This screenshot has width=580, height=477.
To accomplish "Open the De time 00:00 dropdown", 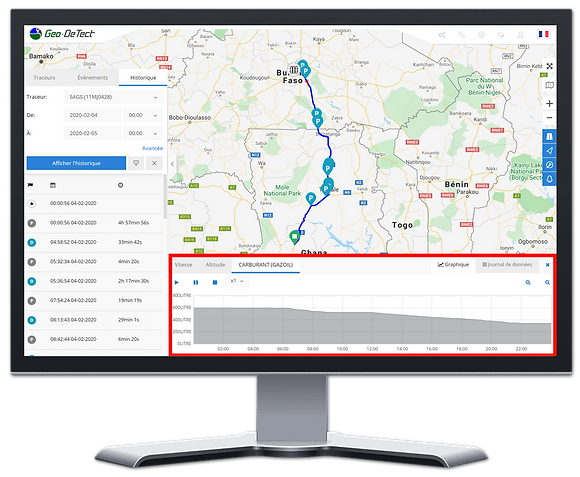I will (x=142, y=115).
